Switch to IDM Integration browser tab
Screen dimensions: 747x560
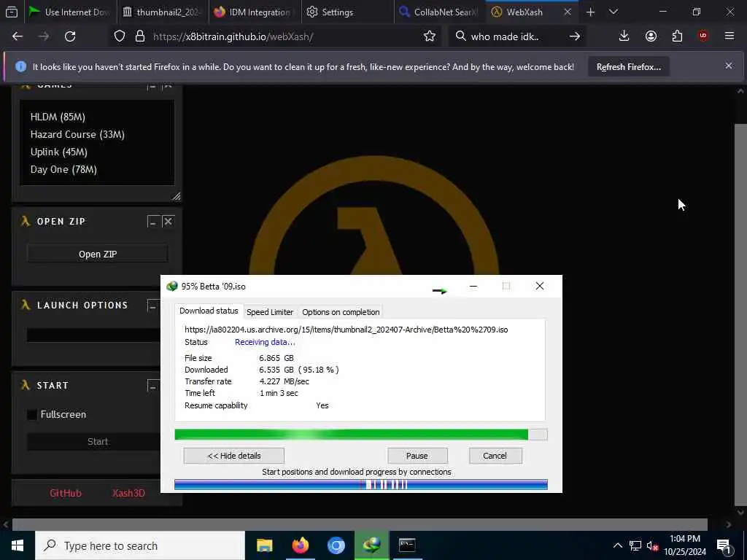(255, 12)
